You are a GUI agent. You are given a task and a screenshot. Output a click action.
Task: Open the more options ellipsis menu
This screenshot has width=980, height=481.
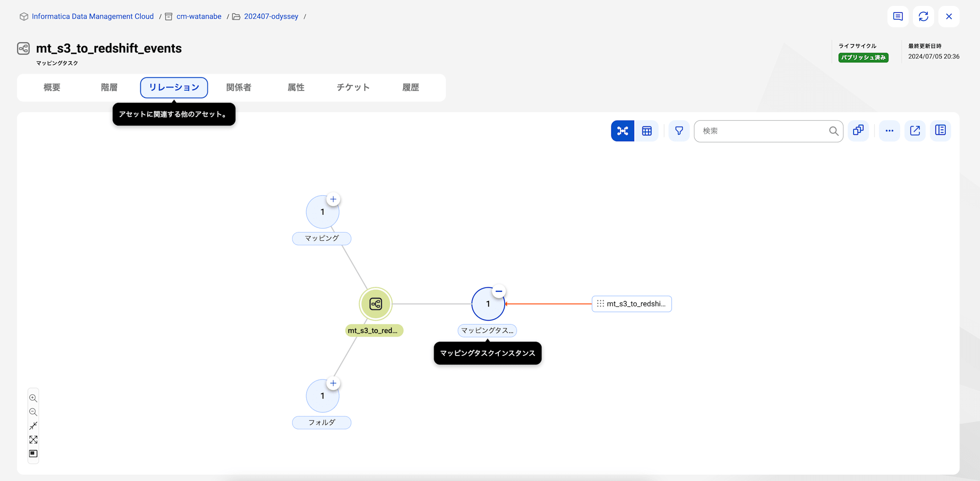pos(889,131)
